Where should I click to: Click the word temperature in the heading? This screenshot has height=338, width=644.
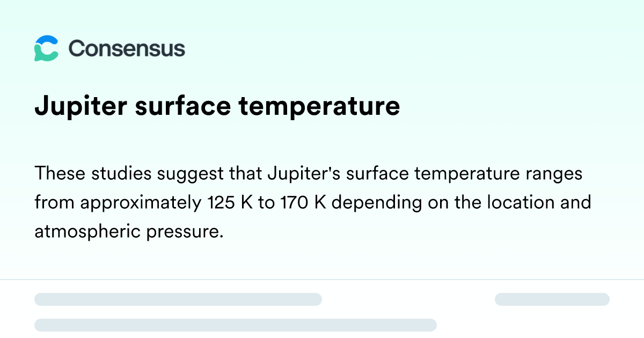pyautogui.click(x=319, y=106)
